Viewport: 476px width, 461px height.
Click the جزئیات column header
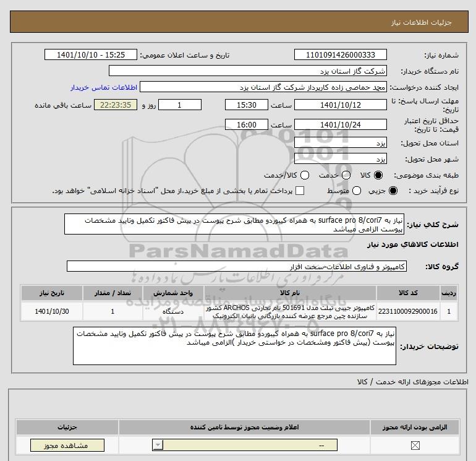coord(67,427)
